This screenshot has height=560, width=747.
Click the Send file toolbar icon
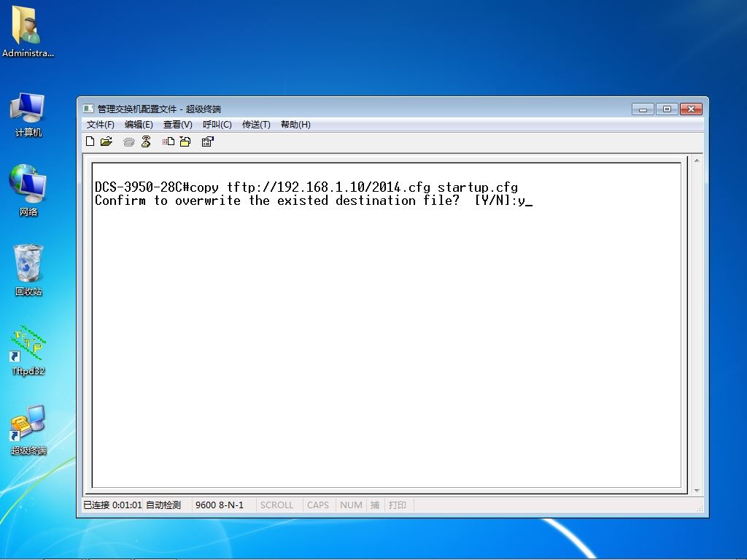click(x=169, y=141)
